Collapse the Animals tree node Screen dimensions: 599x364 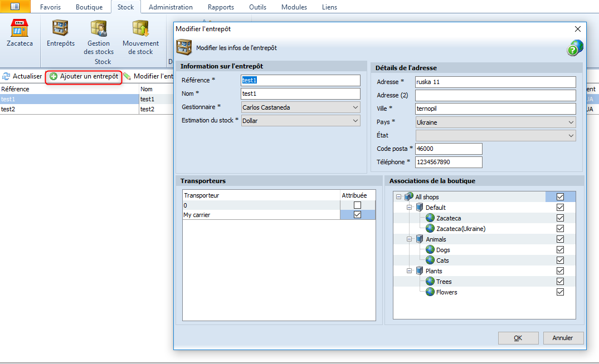409,239
